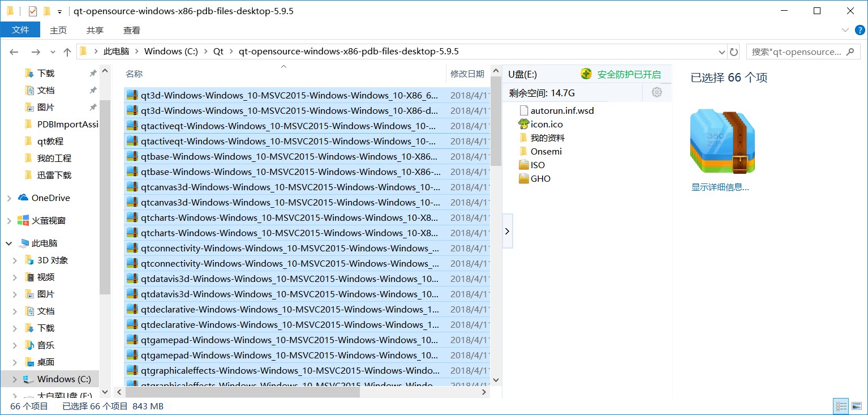Expand the 火萤视窗 tree node

click(9, 221)
